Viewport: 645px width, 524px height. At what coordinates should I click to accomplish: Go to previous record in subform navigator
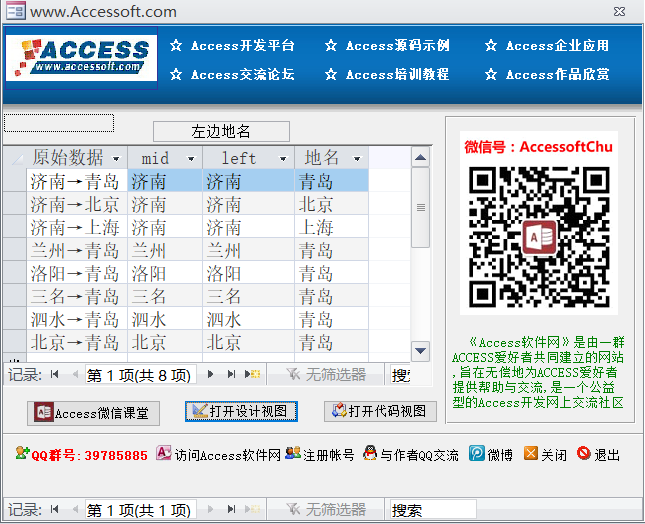pyautogui.click(x=75, y=374)
